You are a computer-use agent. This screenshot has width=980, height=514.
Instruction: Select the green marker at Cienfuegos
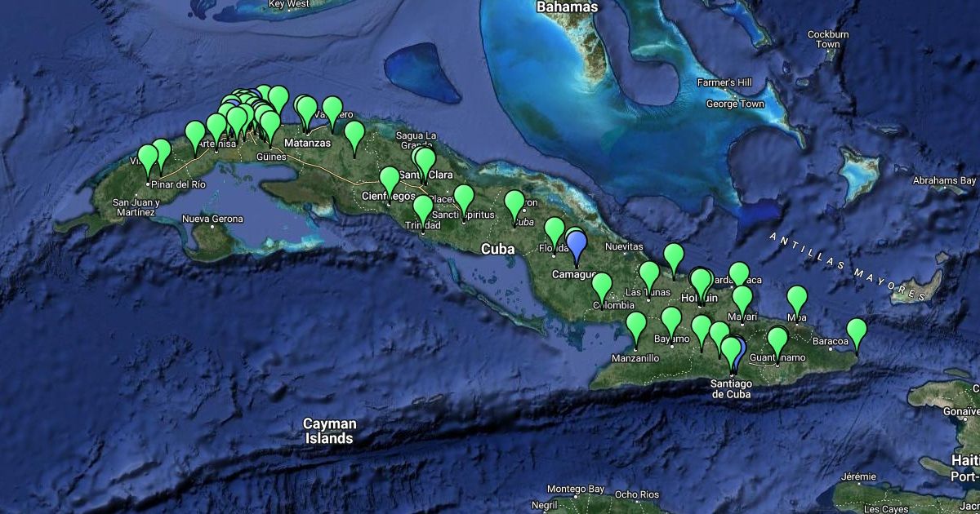point(390,179)
